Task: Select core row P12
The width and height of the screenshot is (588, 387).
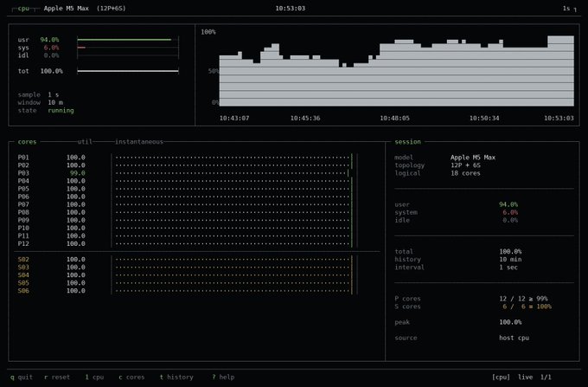Action: pyautogui.click(x=188, y=243)
